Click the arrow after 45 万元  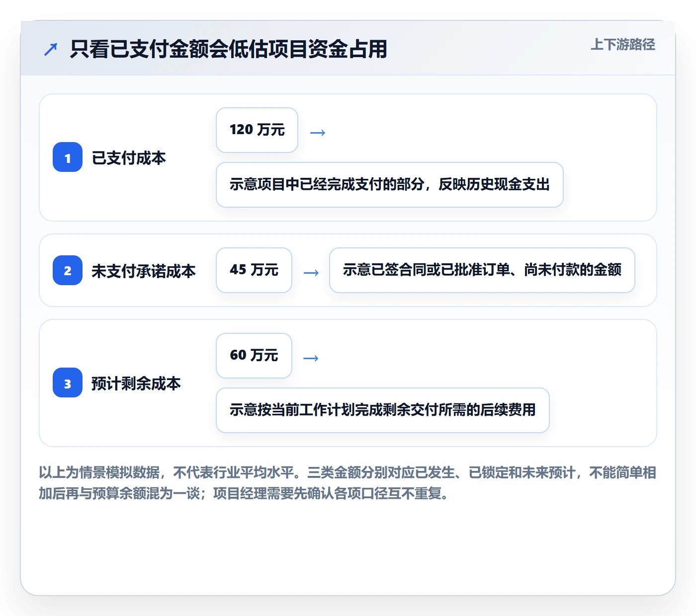[x=311, y=273]
